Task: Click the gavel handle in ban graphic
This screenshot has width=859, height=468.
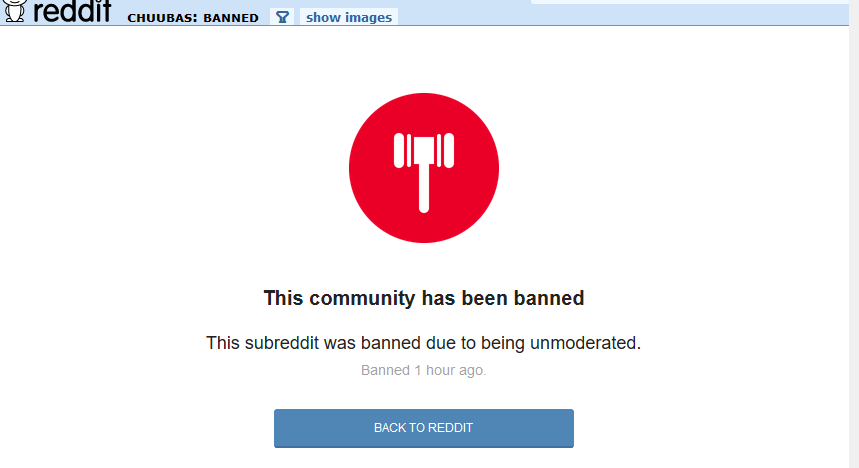Action: pos(423,187)
